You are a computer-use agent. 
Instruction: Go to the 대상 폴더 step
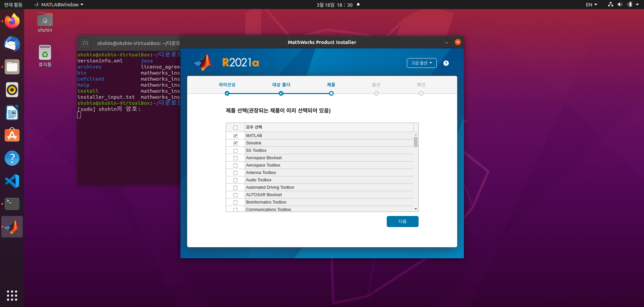tap(281, 85)
